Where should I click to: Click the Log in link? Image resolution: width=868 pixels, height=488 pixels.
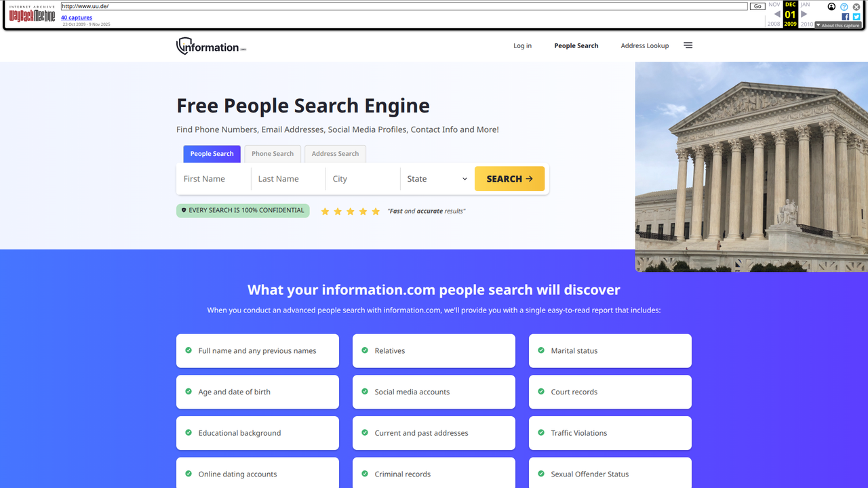(522, 46)
